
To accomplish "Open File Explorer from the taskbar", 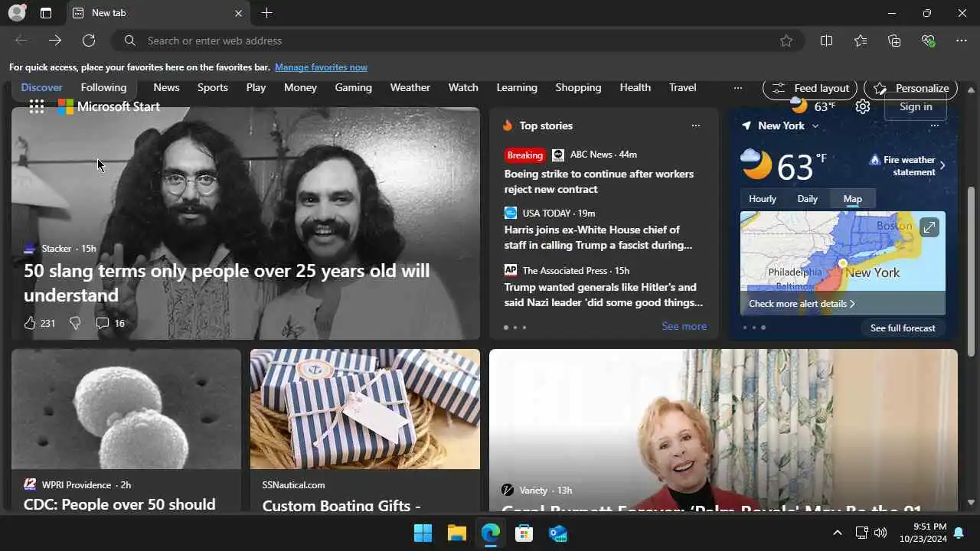I will pos(456,533).
